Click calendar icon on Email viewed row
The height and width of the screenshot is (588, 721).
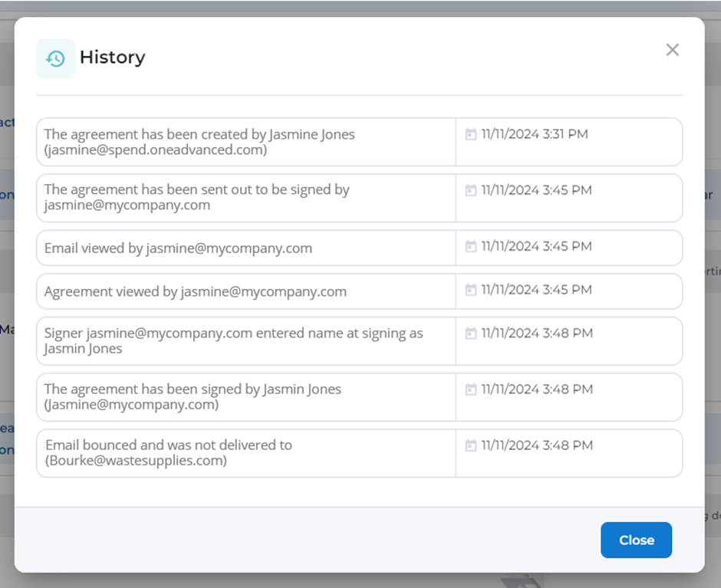pos(471,247)
